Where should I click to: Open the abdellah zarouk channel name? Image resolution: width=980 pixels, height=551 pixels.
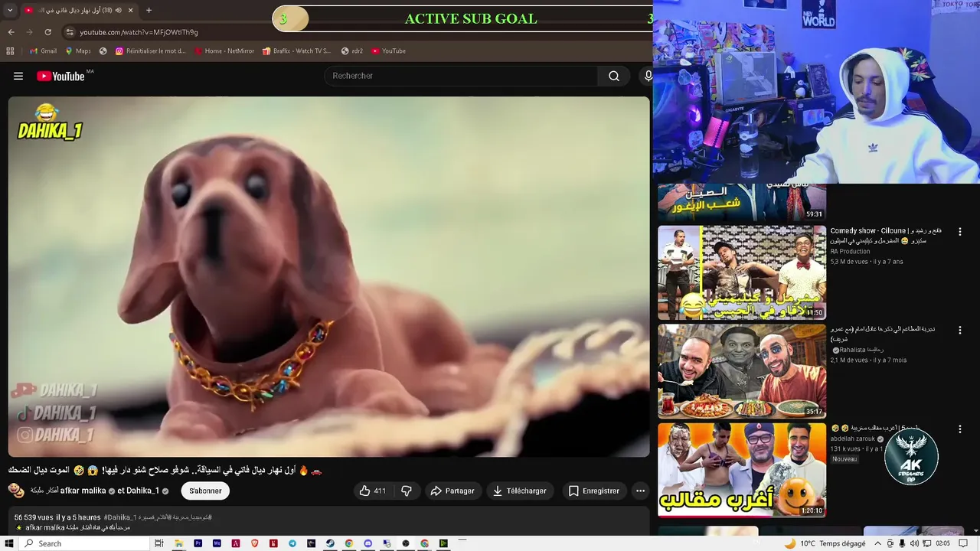click(x=853, y=439)
